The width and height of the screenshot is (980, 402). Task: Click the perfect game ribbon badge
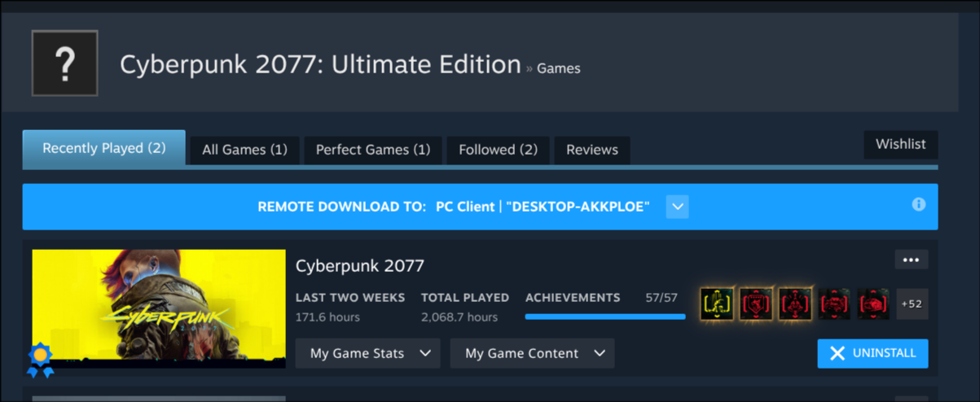click(40, 359)
